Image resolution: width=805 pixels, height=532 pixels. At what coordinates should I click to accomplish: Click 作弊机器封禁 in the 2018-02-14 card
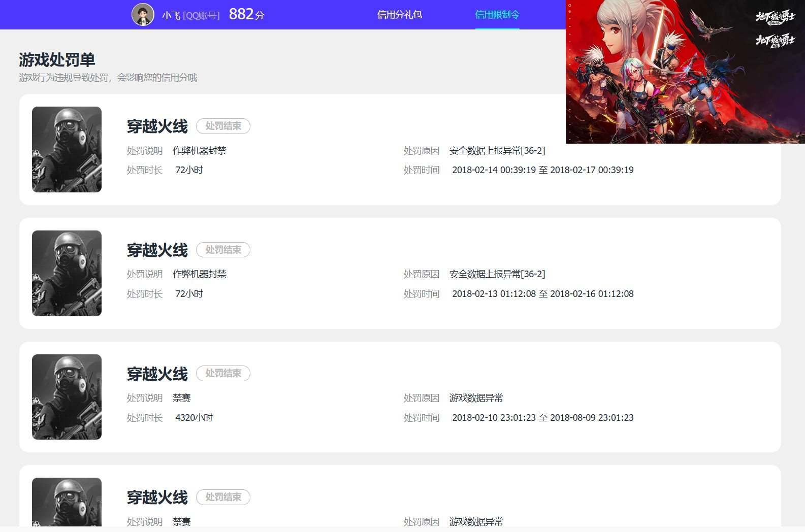pos(200,151)
